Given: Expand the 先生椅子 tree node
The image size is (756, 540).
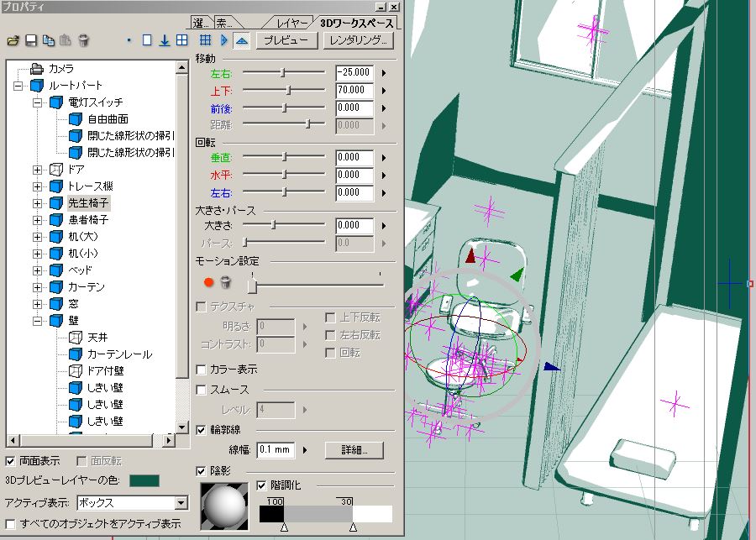Looking at the screenshot, I should tap(37, 203).
